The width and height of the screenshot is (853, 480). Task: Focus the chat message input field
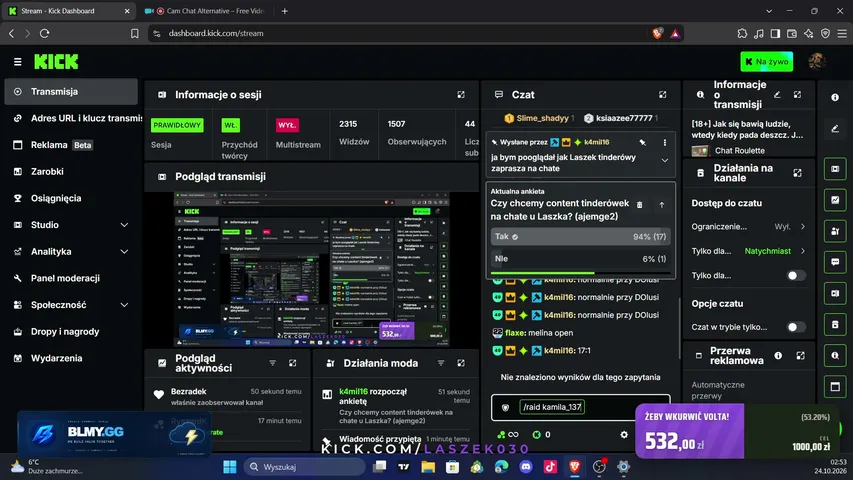pyautogui.click(x=580, y=407)
